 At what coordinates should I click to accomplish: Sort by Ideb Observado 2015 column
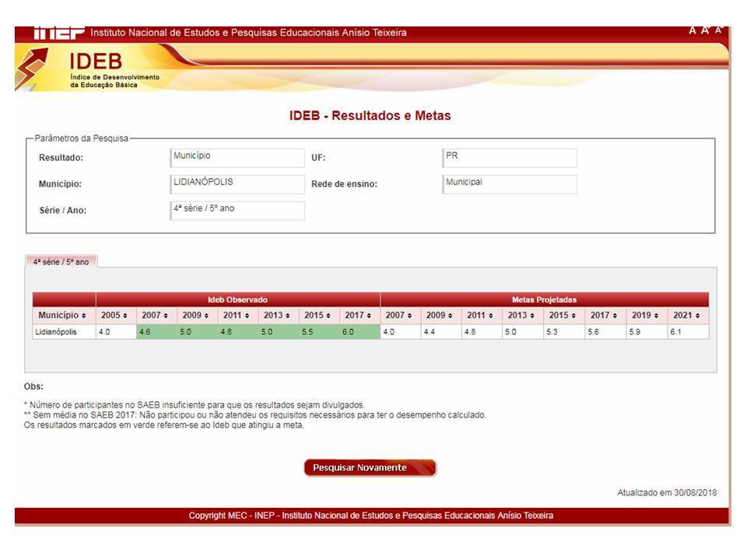pos(319,315)
